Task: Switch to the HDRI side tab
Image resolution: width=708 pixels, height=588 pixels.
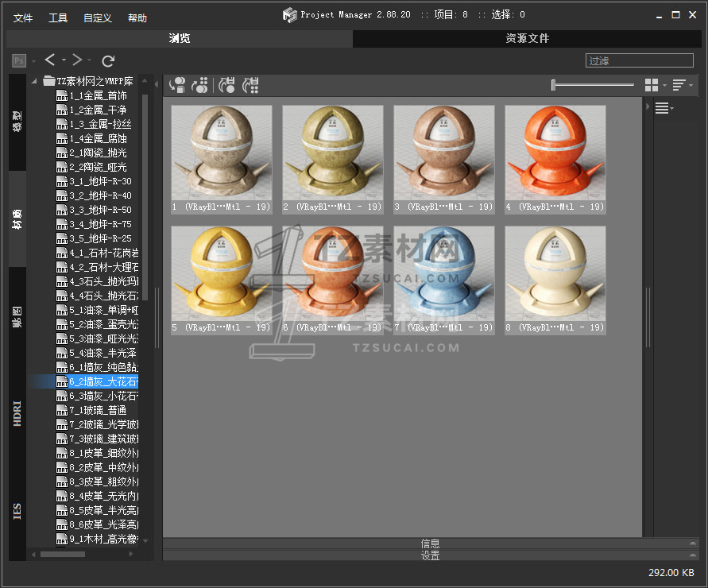Action: 17,413
